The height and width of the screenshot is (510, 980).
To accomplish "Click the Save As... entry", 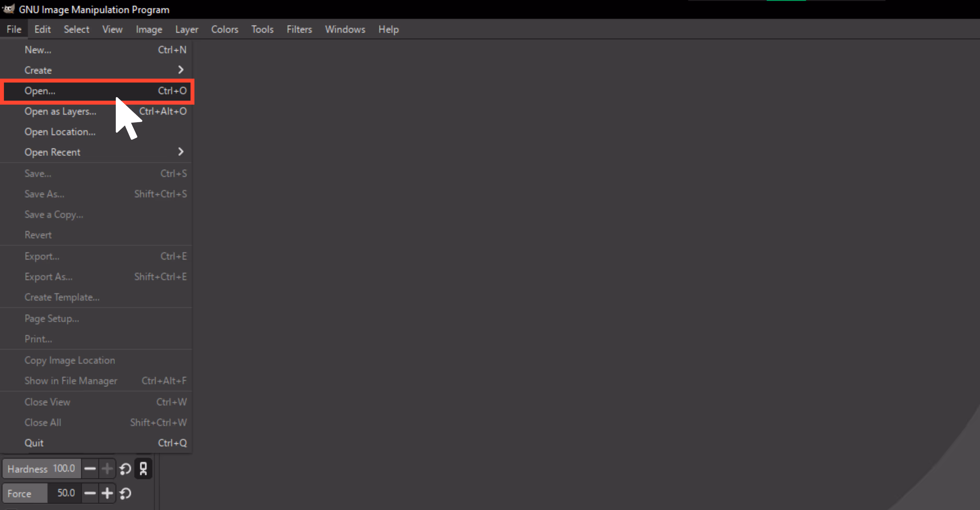I will click(x=96, y=194).
